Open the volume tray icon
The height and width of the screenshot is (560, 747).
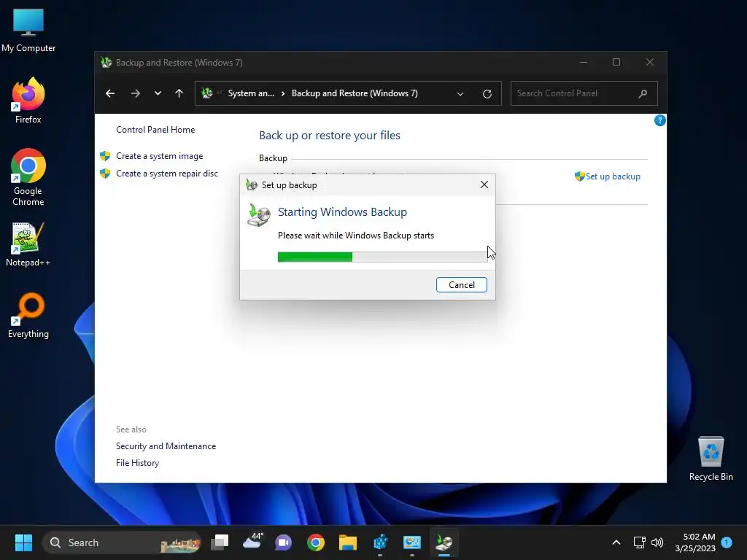point(657,542)
